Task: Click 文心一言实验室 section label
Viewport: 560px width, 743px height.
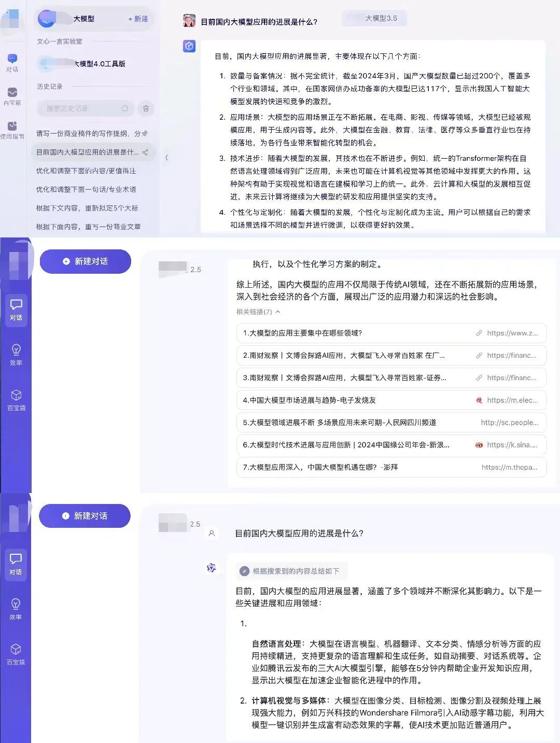Action: (60, 41)
